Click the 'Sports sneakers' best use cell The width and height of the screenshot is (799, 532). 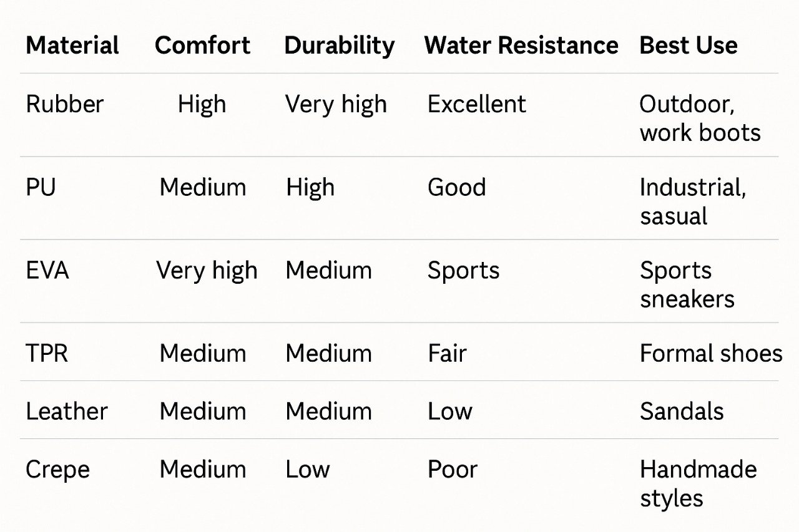pyautogui.click(x=687, y=284)
